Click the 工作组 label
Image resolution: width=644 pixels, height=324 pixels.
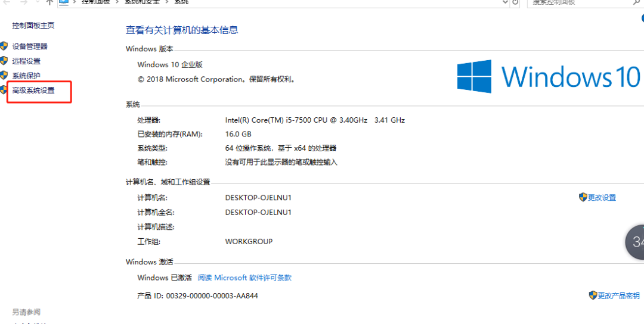pyautogui.click(x=148, y=242)
